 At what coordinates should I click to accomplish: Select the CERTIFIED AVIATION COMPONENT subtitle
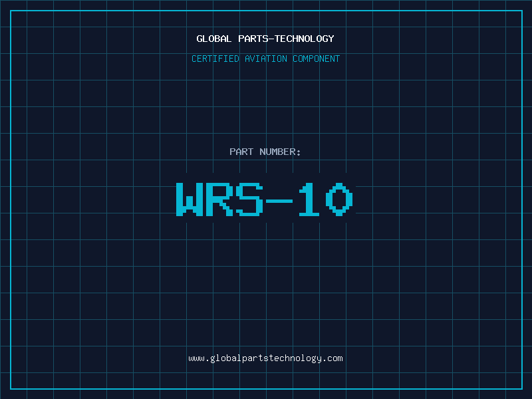(x=265, y=59)
